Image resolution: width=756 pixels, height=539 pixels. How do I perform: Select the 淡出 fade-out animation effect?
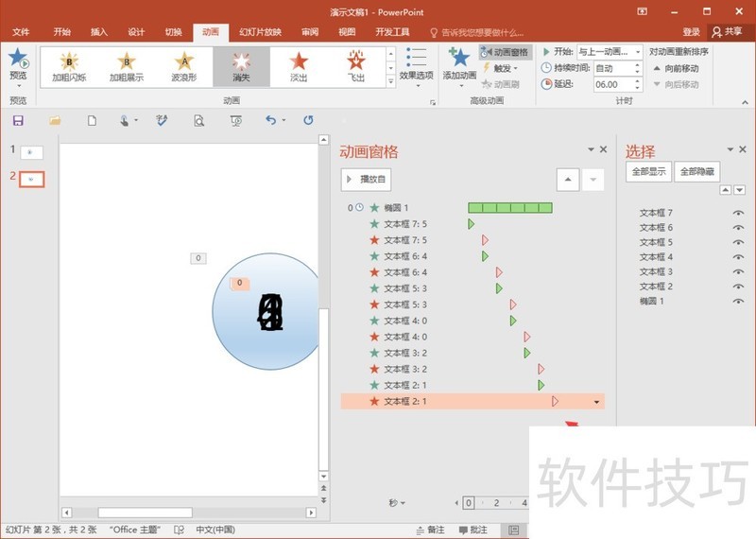coord(299,66)
